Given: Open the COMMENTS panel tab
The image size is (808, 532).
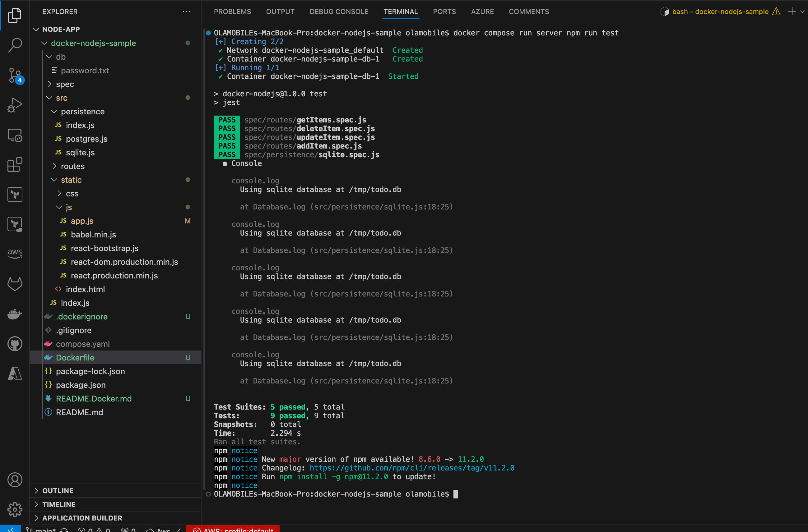Looking at the screenshot, I should pos(529,11).
